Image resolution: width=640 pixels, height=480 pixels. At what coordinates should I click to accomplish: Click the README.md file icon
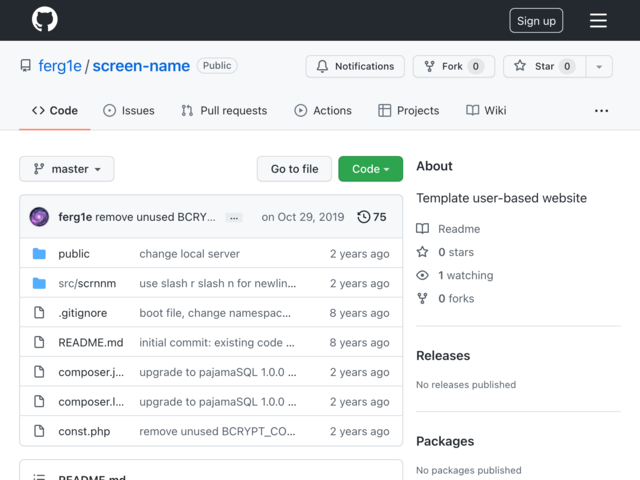(39, 342)
